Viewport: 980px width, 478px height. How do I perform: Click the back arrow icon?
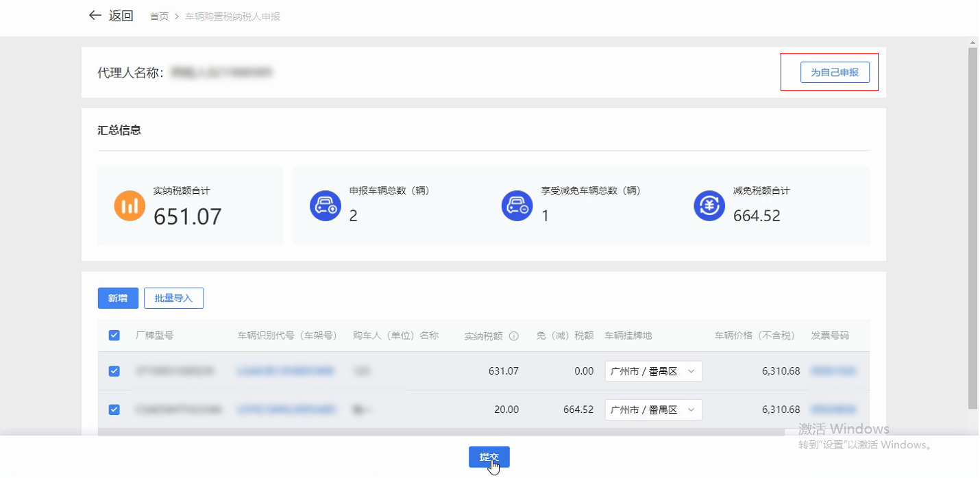pos(95,16)
